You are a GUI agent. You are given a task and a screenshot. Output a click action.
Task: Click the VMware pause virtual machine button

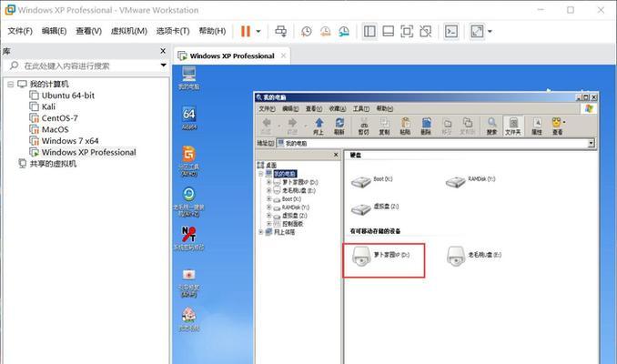click(x=245, y=31)
